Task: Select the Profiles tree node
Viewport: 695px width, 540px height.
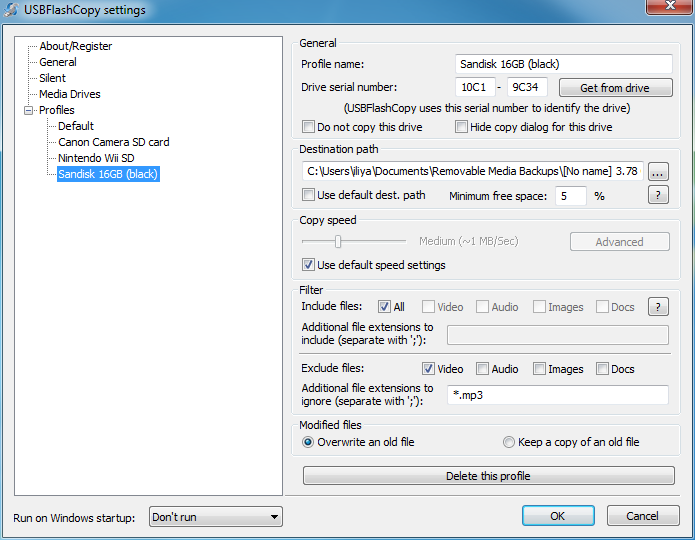Action: pyautogui.click(x=56, y=110)
